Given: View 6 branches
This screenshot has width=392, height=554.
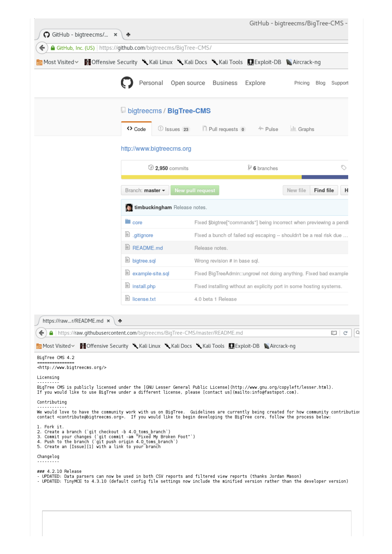Looking at the screenshot, I should (x=263, y=168).
